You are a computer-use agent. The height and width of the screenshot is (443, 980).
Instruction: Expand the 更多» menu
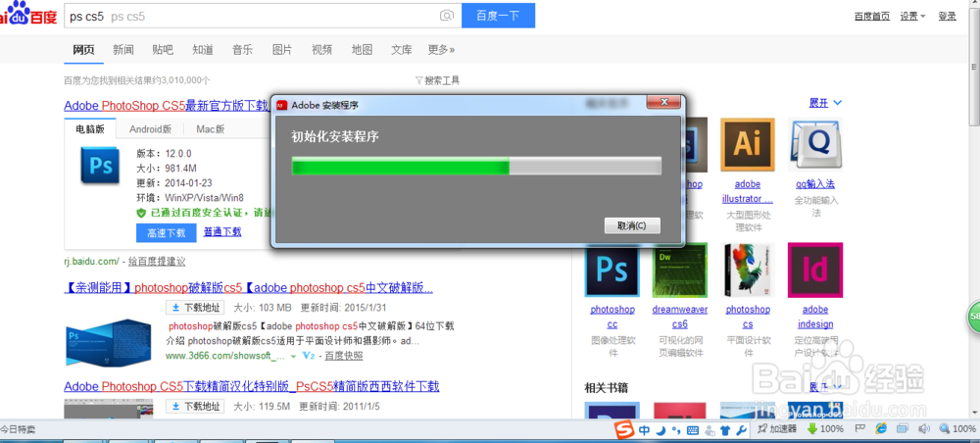(441, 49)
